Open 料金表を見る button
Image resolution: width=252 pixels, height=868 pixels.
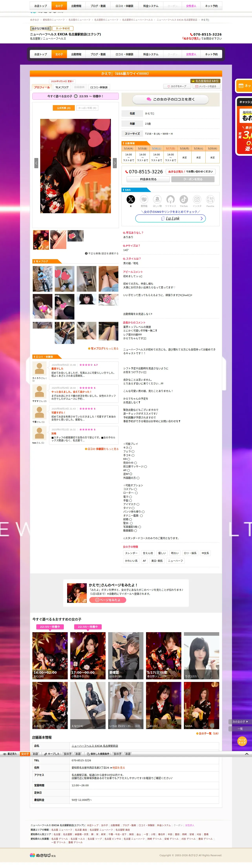(148, 179)
